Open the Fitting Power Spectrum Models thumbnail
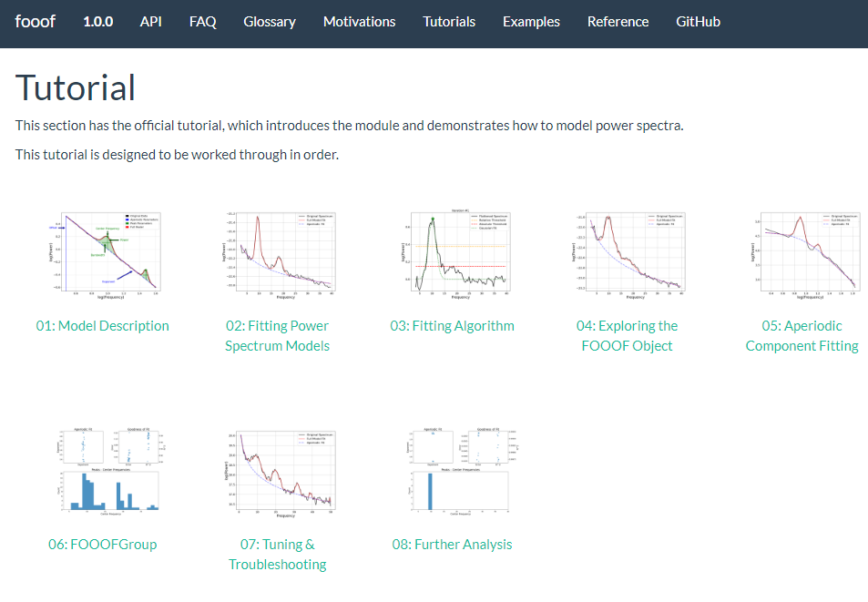868x602 pixels. [x=277, y=251]
